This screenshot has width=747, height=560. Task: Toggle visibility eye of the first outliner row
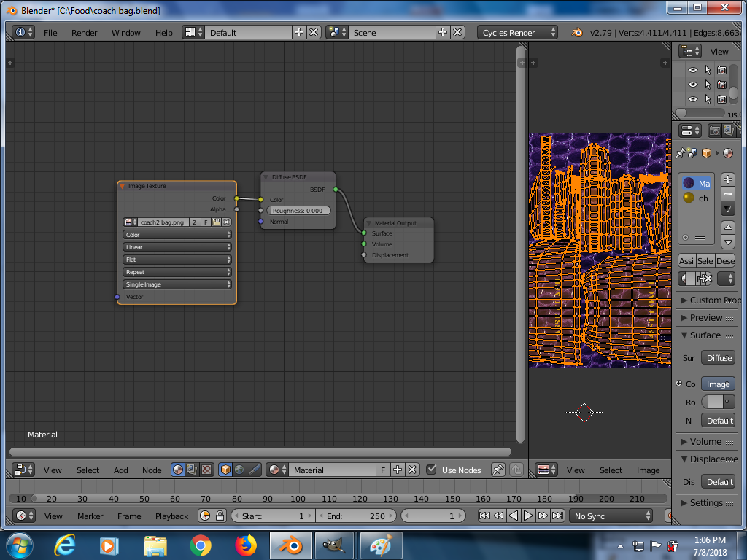pyautogui.click(x=693, y=70)
